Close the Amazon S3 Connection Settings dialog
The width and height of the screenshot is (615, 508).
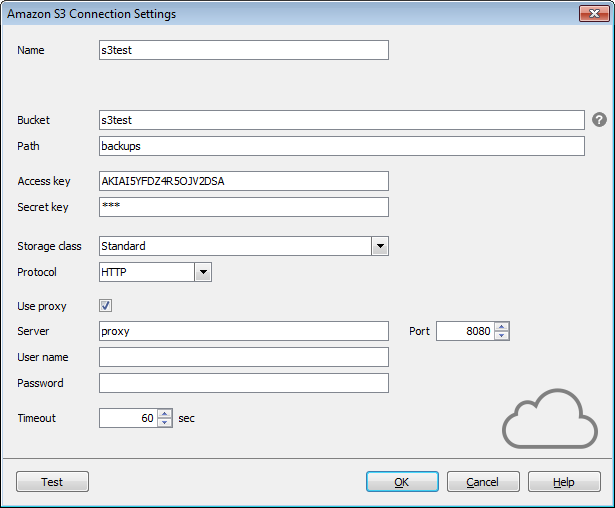[x=594, y=14]
